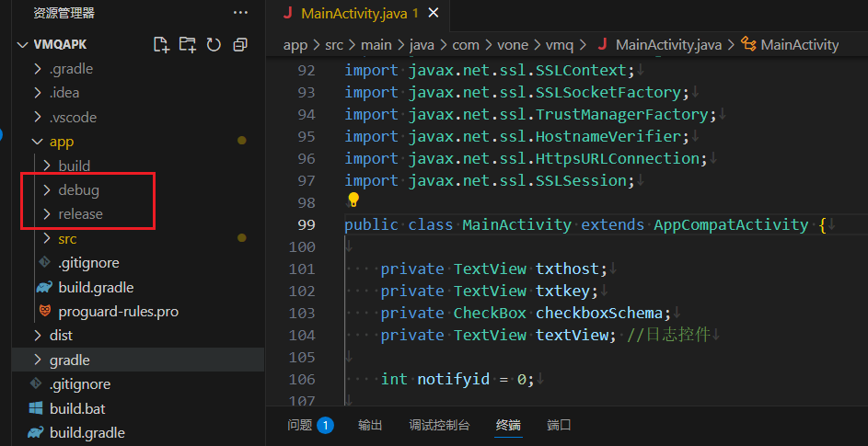Expand the src folder
This screenshot has height=446, width=868.
[67, 238]
